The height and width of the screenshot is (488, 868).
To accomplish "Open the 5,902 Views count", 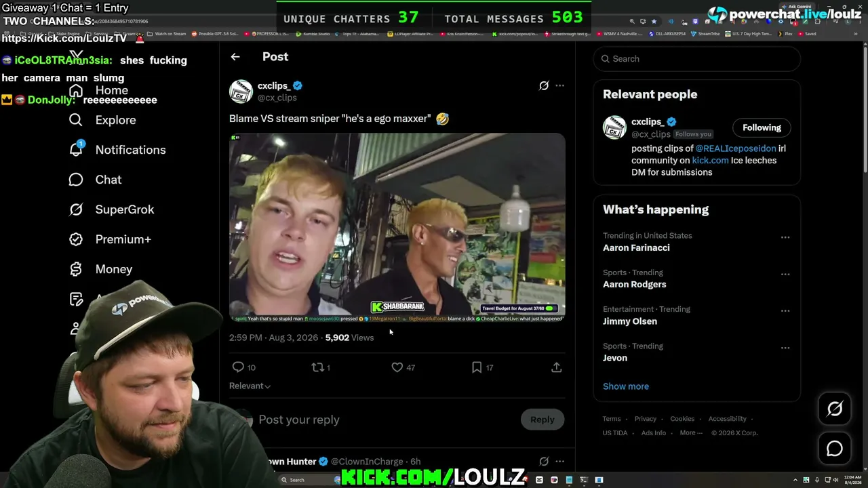I will pos(349,338).
